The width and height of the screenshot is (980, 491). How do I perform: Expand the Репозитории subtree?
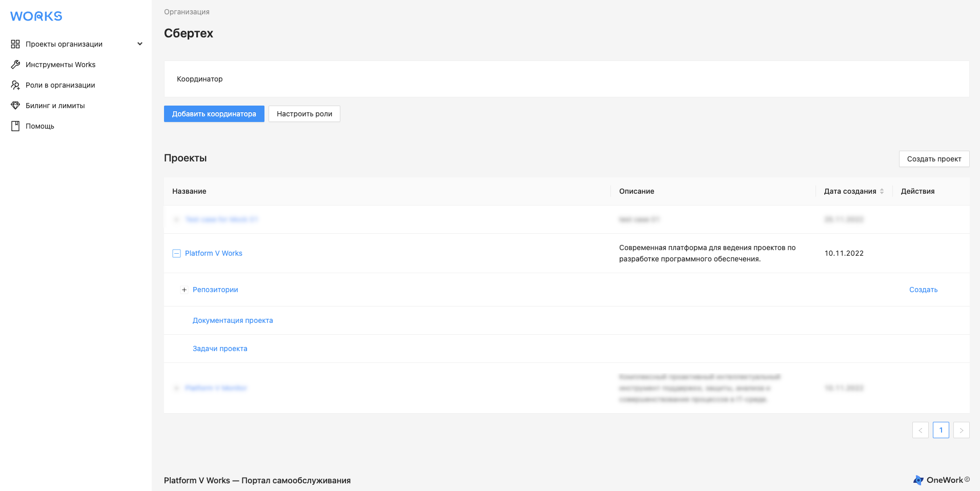[x=184, y=290]
